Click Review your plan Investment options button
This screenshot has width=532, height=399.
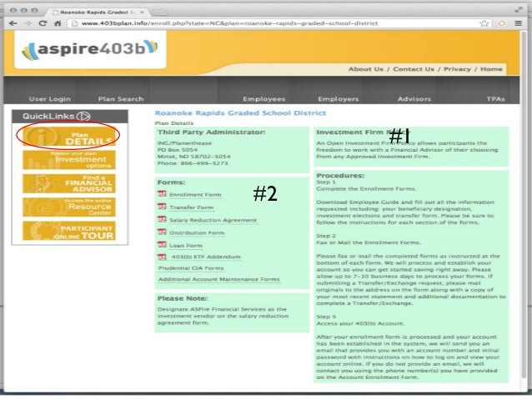click(x=69, y=160)
